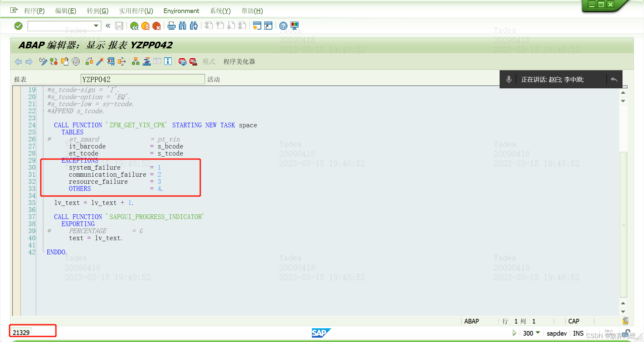Click inside the transaction command input field
644x342 pixels.
(60, 26)
